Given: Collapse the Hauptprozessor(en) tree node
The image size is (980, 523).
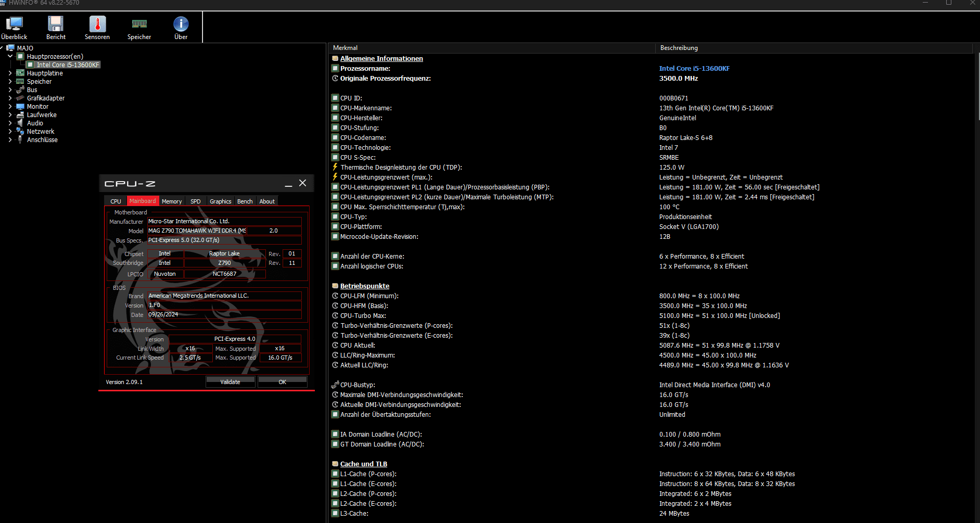Looking at the screenshot, I should 10,56.
